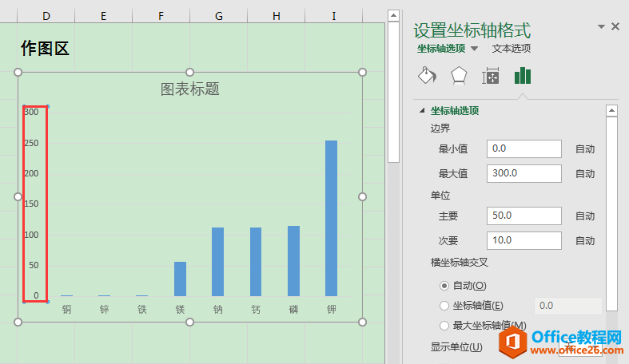Screen dimensions: 629x364
Task: Click the pane scrollbar up arrow
Action: pyautogui.click(x=611, y=111)
